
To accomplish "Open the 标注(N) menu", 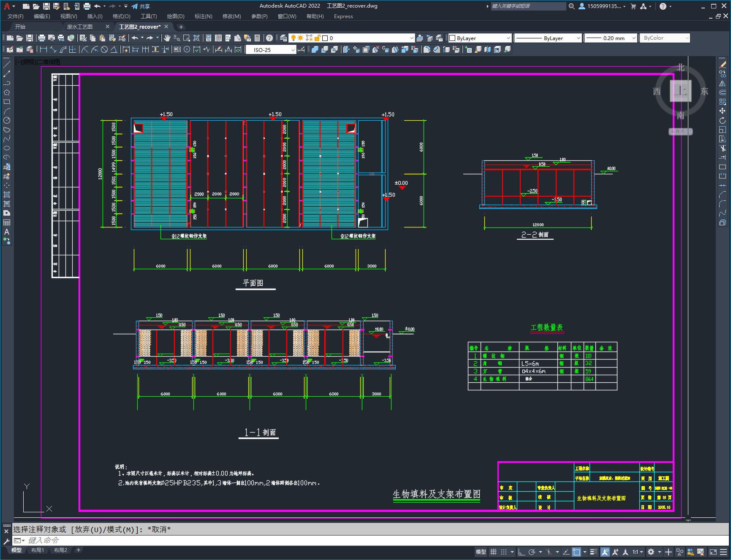I will pos(203,16).
